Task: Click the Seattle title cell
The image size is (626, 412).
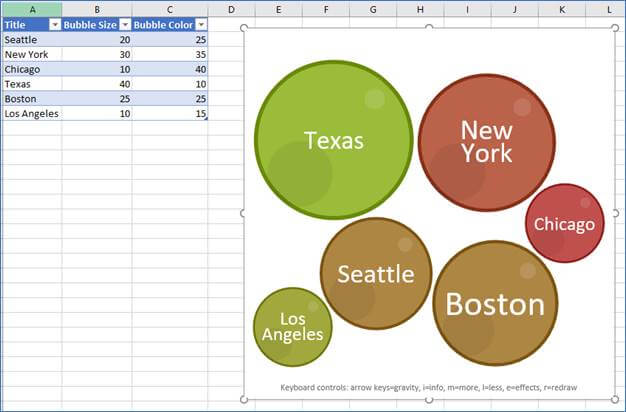Action: [32, 40]
